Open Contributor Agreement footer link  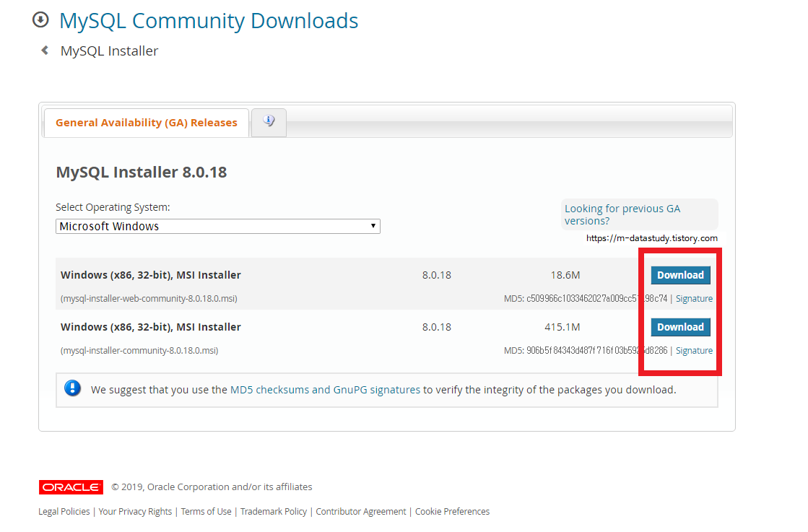pos(361,511)
